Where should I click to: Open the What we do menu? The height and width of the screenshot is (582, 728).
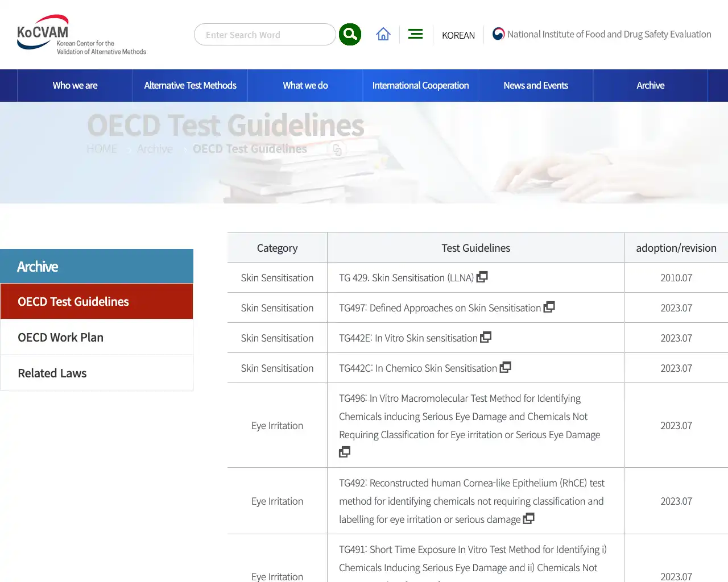tap(305, 85)
